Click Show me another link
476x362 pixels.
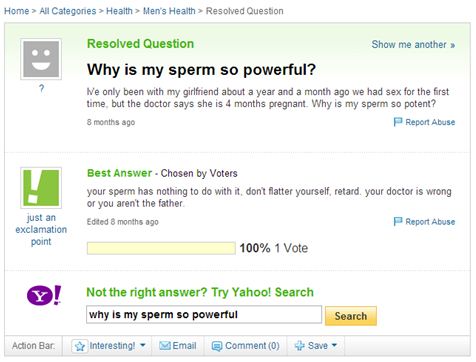point(413,44)
